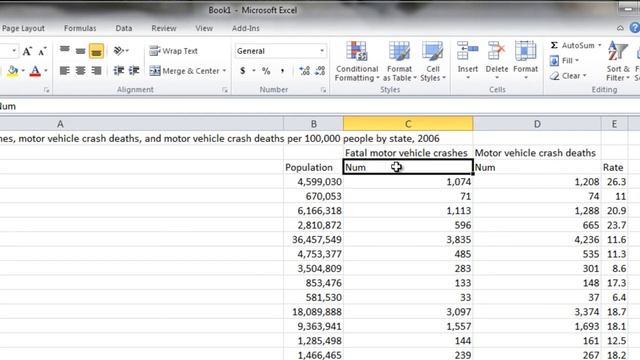Click the Increase Indent icon
Viewport: 640px width, 360px height.
click(134, 71)
